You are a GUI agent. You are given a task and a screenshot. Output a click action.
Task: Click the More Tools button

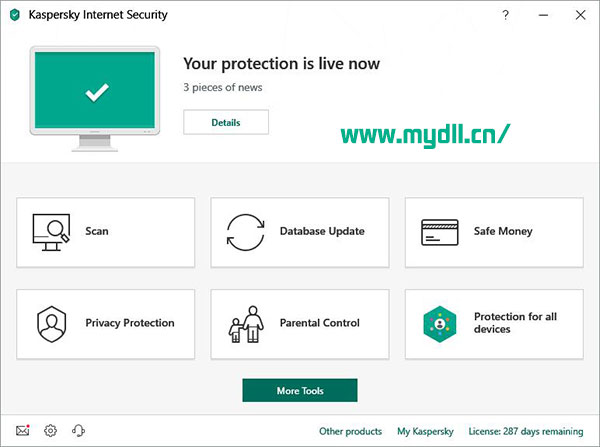pyautogui.click(x=300, y=390)
